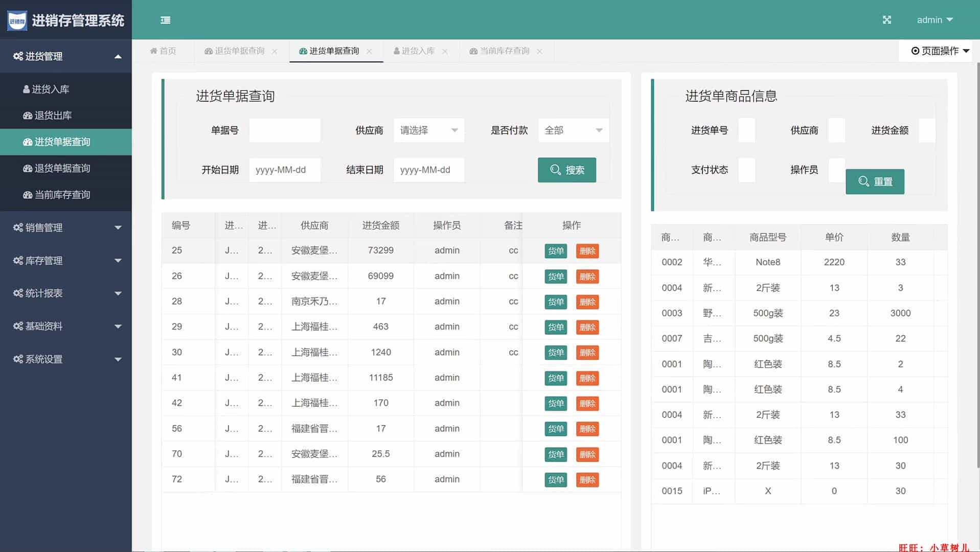This screenshot has width=980, height=552.
Task: Open the 是否付款 全部 dropdown
Action: pyautogui.click(x=573, y=130)
